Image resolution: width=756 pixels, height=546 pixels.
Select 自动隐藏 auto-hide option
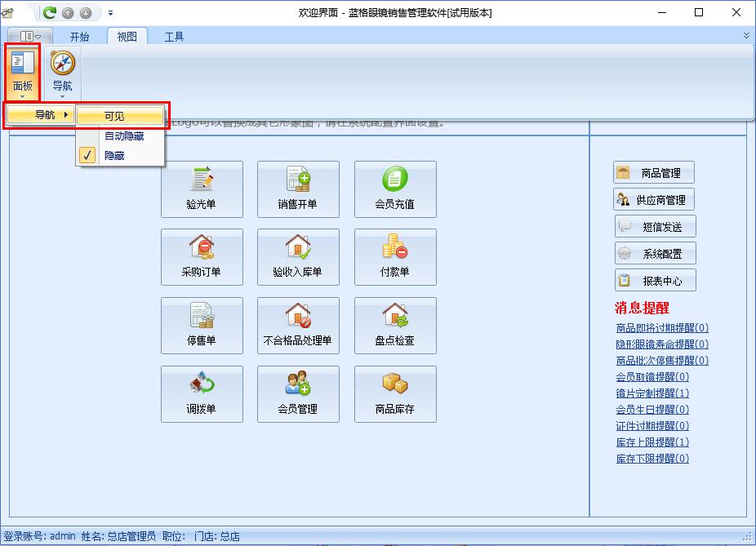tap(123, 136)
